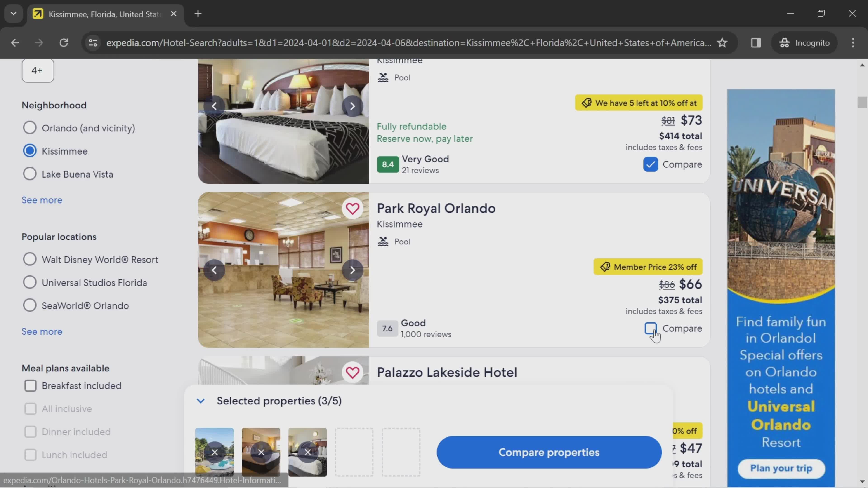Click the left arrow navigation on Park Royal Orlando
The width and height of the screenshot is (868, 488).
[215, 269]
